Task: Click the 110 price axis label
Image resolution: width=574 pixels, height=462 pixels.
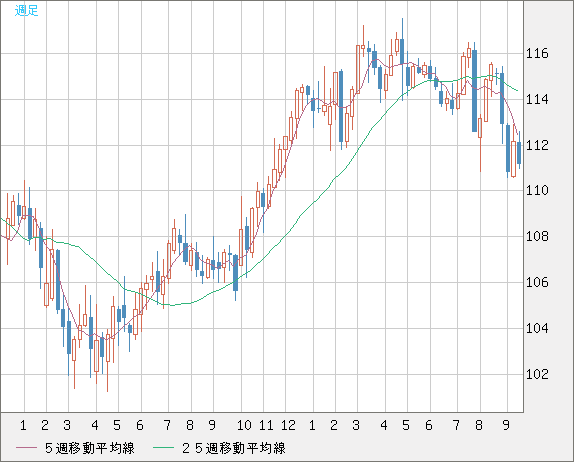Action: 537,190
